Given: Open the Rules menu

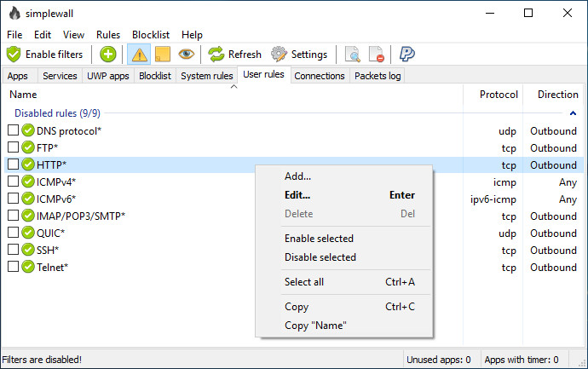Looking at the screenshot, I should (108, 35).
